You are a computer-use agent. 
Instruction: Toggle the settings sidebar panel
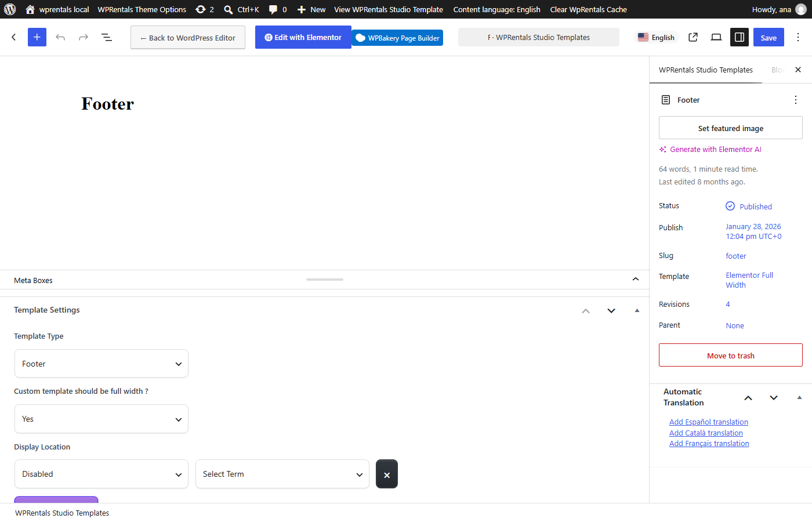pyautogui.click(x=739, y=37)
